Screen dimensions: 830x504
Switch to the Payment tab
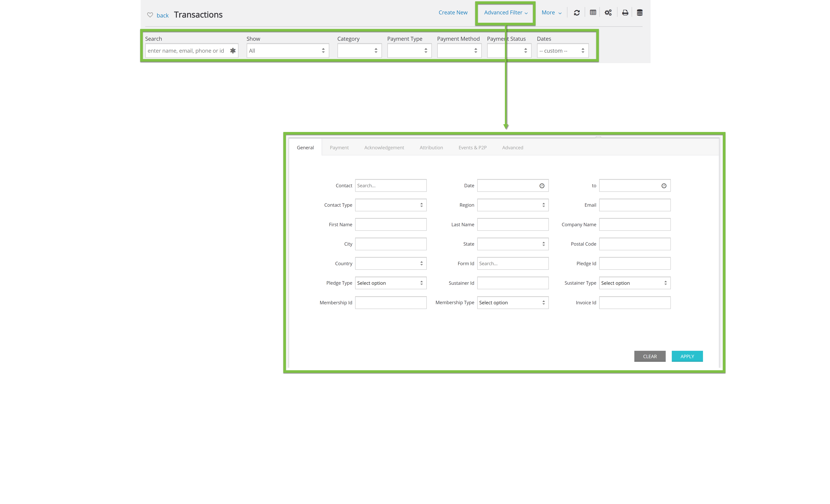tap(339, 148)
